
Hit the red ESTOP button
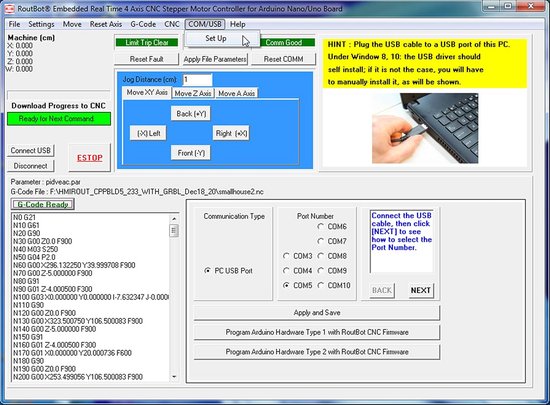tap(90, 158)
